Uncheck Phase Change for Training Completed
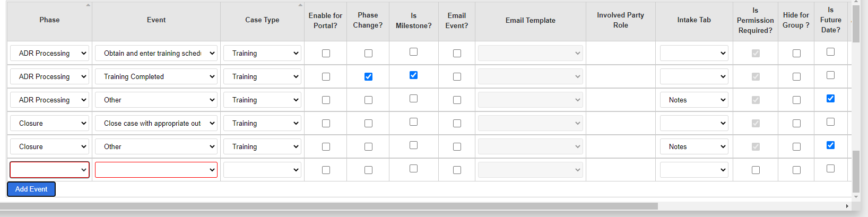The width and height of the screenshot is (868, 217). click(x=368, y=76)
